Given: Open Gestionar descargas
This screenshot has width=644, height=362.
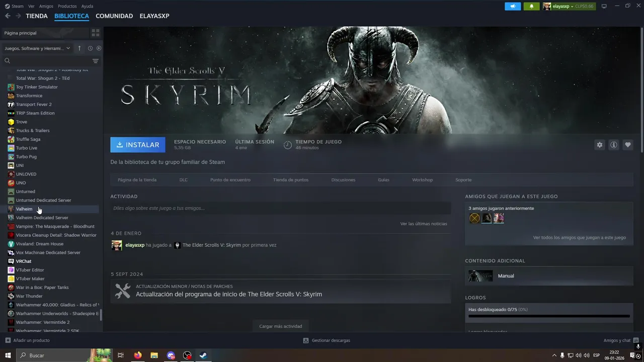Looking at the screenshot, I should [x=327, y=340].
